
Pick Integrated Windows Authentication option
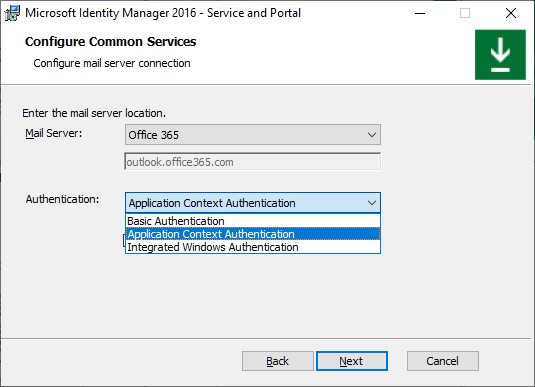(x=253, y=247)
